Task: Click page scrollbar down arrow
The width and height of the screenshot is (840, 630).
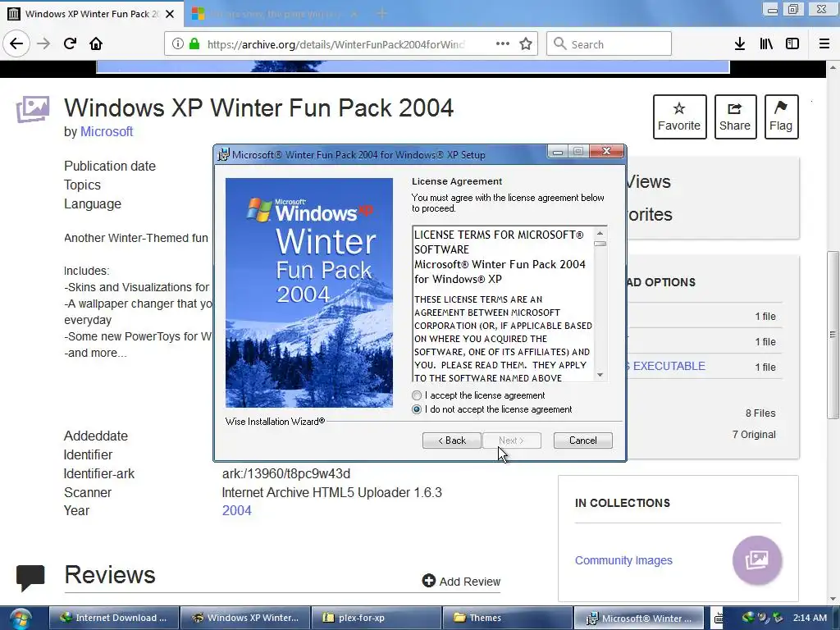Action: [x=833, y=600]
